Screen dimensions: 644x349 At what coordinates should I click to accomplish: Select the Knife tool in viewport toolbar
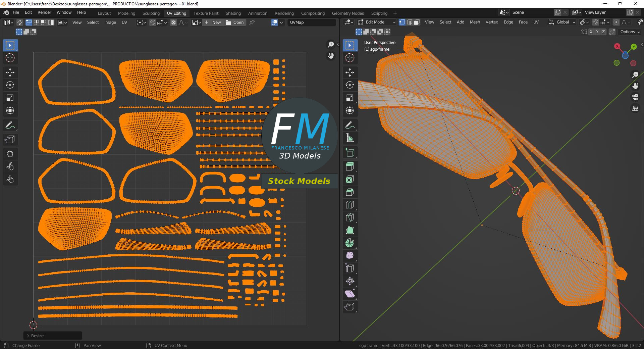coord(350,217)
